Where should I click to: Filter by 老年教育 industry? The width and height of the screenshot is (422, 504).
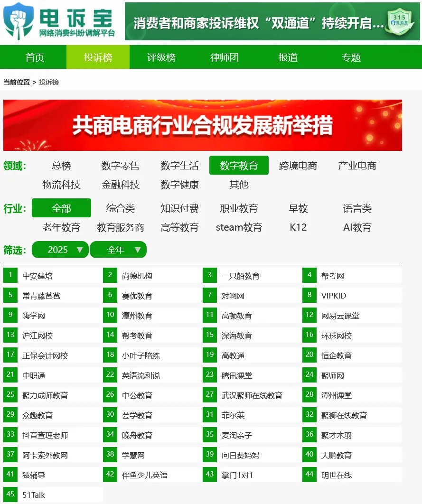(x=61, y=227)
